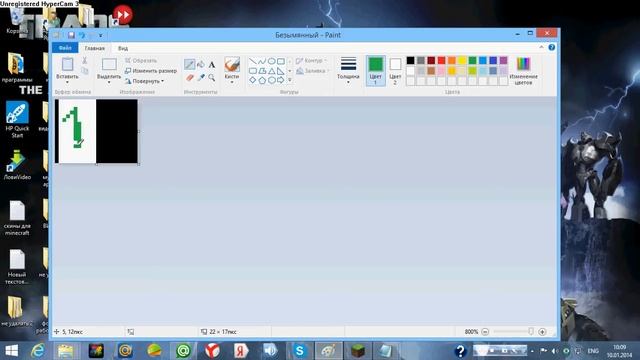Click the Undo arrow in quick access toolbar

click(x=82, y=35)
